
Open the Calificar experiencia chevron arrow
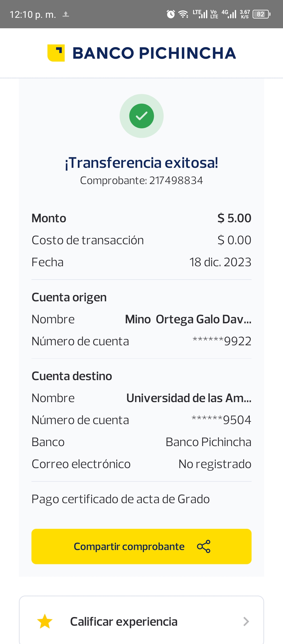click(x=246, y=621)
